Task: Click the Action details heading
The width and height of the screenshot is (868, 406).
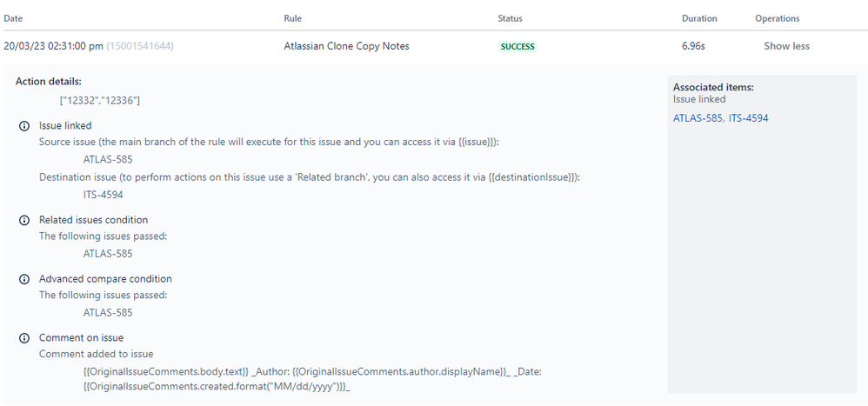Action: point(49,82)
